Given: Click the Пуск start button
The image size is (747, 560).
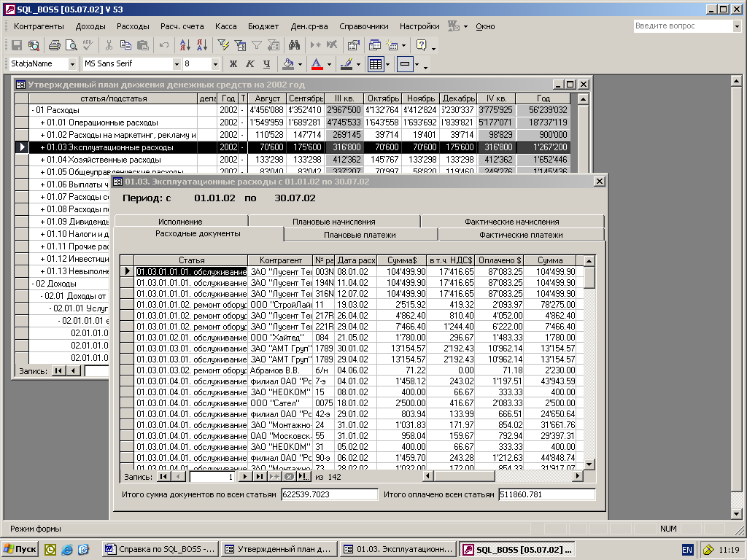Looking at the screenshot, I should coord(20,549).
